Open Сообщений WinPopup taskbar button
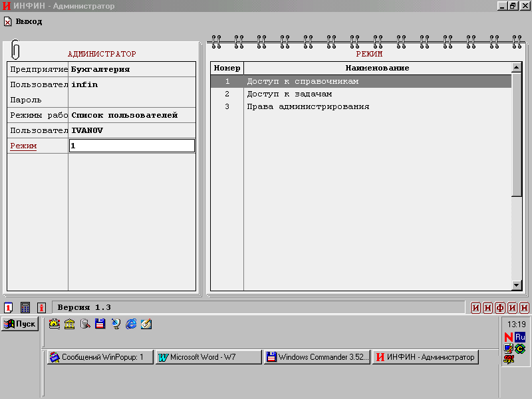The image size is (532, 399). click(100, 357)
